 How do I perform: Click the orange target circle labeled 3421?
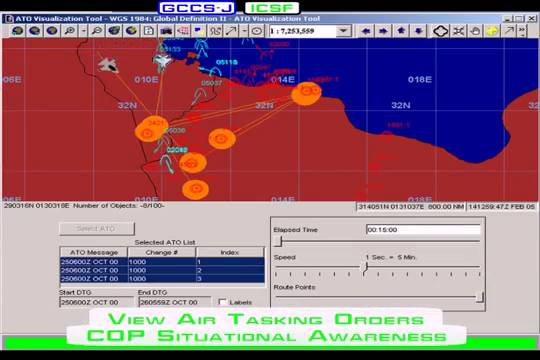pyautogui.click(x=152, y=129)
